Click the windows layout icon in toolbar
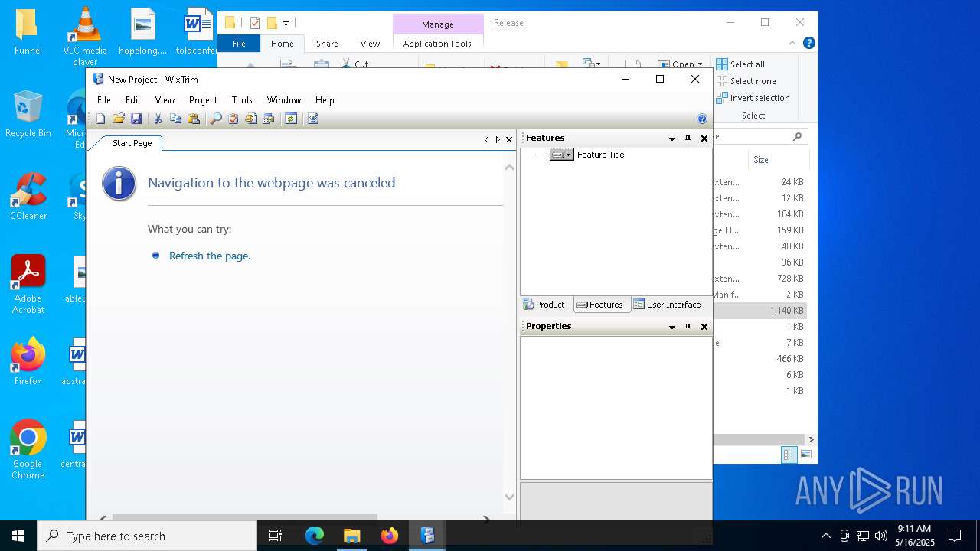The image size is (980, 551). point(269,119)
